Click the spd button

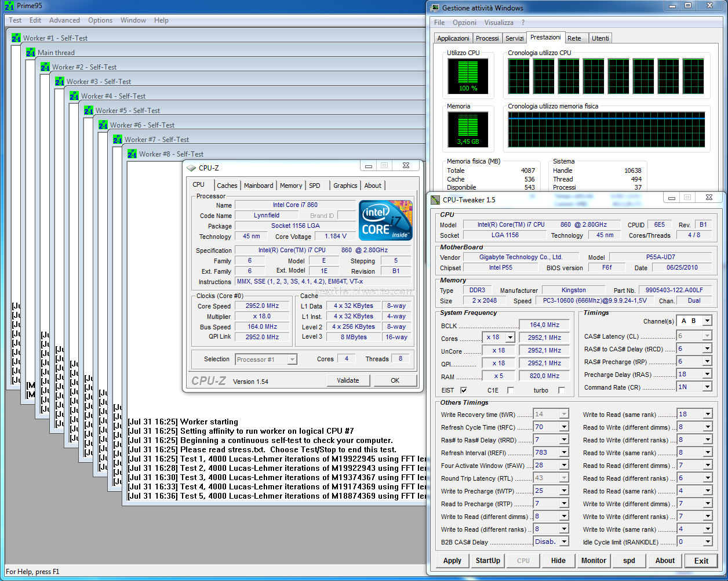pyautogui.click(x=629, y=561)
